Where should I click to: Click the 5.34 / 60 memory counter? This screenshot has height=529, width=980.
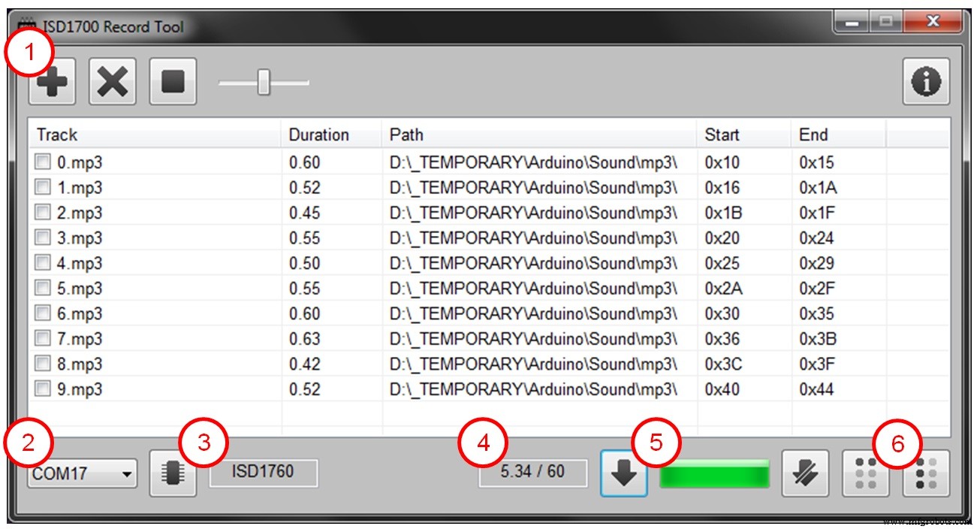click(535, 473)
